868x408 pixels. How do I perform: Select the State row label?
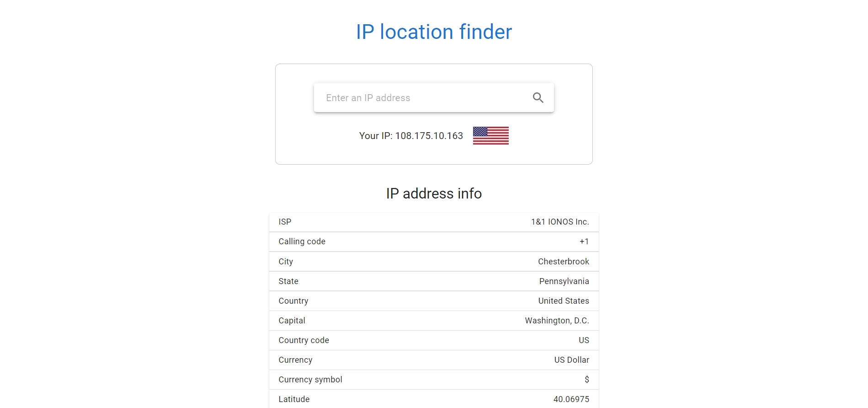[288, 281]
